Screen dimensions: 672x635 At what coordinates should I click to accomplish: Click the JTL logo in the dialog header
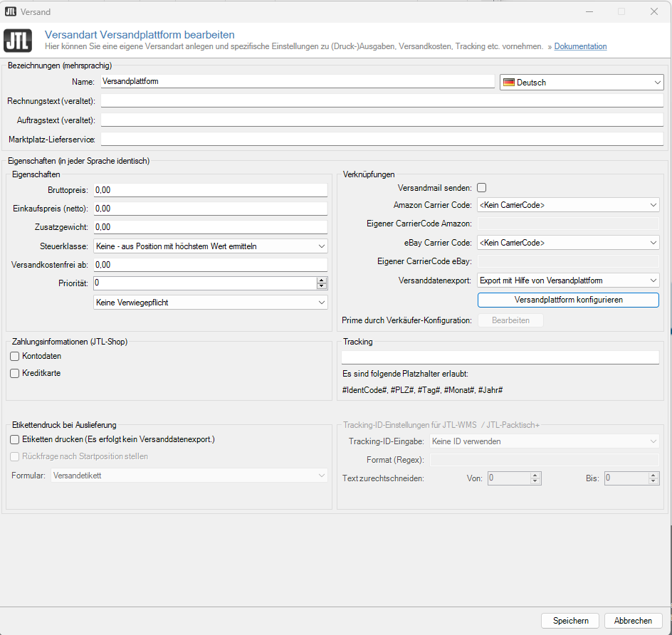[19, 40]
